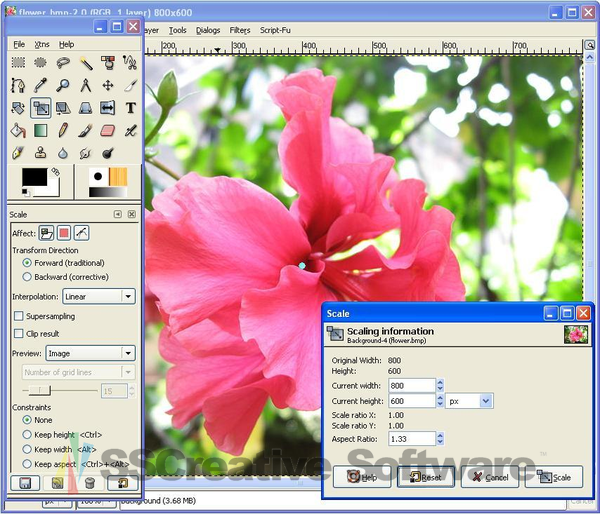This screenshot has height=514, width=600.
Task: Select the Crop knife tool
Action: click(x=130, y=85)
